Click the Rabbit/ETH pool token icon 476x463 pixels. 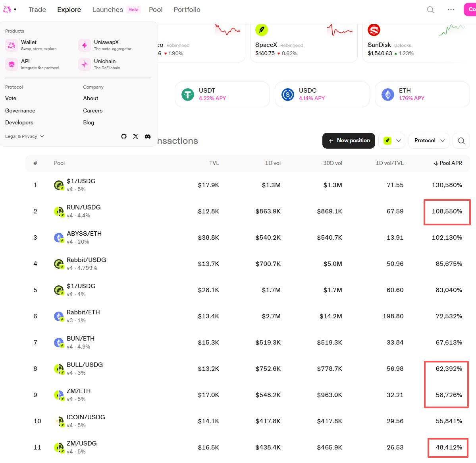coord(59,316)
